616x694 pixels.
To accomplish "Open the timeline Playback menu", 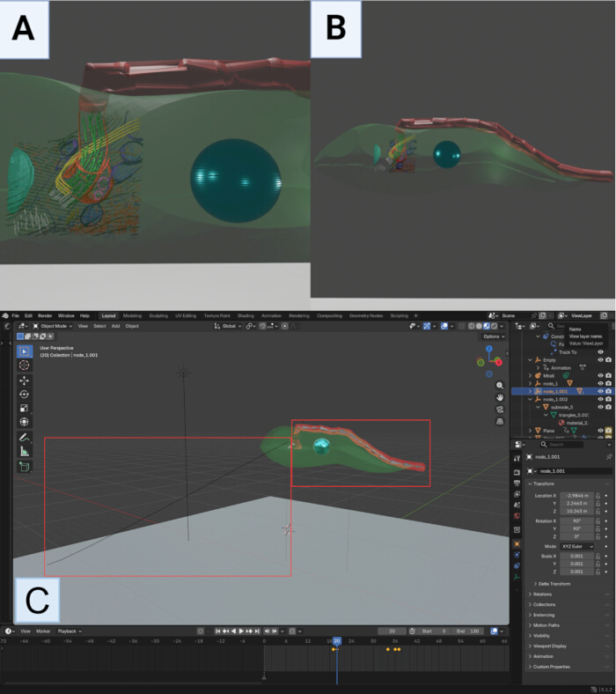I will [x=70, y=631].
